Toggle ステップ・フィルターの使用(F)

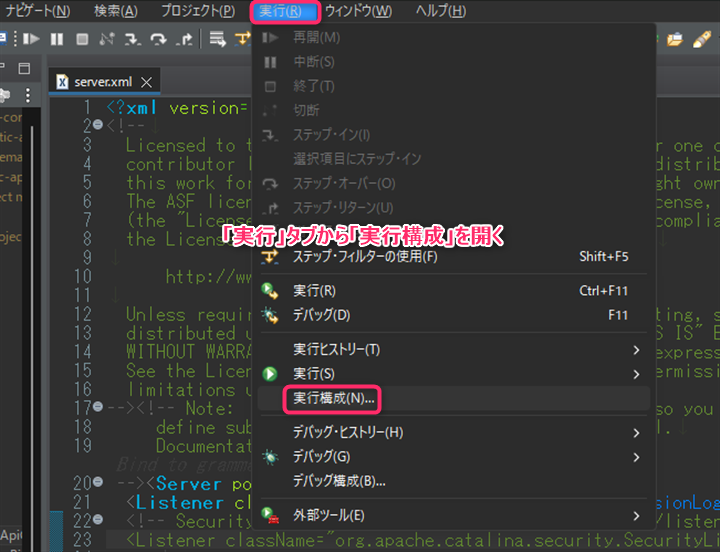pyautogui.click(x=454, y=257)
